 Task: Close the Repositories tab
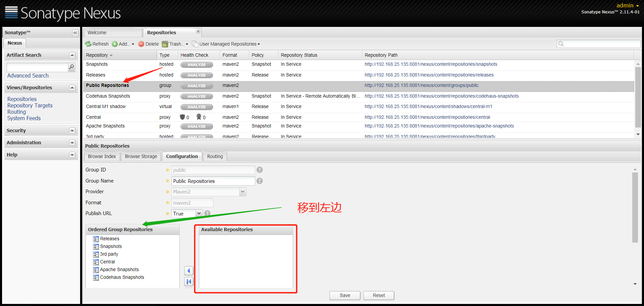[198, 31]
